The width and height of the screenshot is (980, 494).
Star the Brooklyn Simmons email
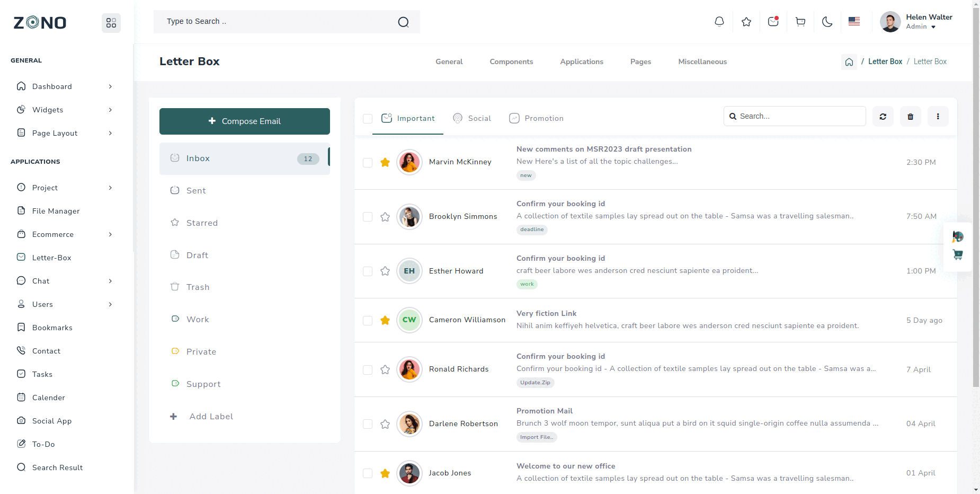[x=385, y=217]
